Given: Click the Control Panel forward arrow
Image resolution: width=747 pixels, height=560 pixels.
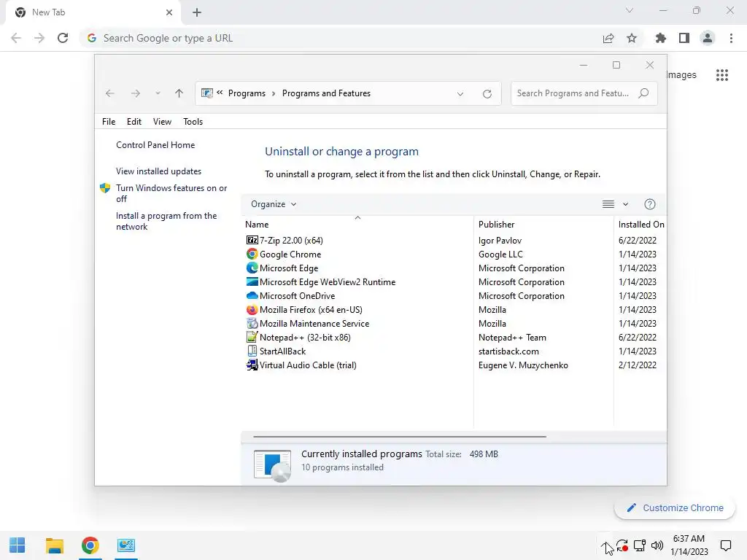Looking at the screenshot, I should (136, 93).
